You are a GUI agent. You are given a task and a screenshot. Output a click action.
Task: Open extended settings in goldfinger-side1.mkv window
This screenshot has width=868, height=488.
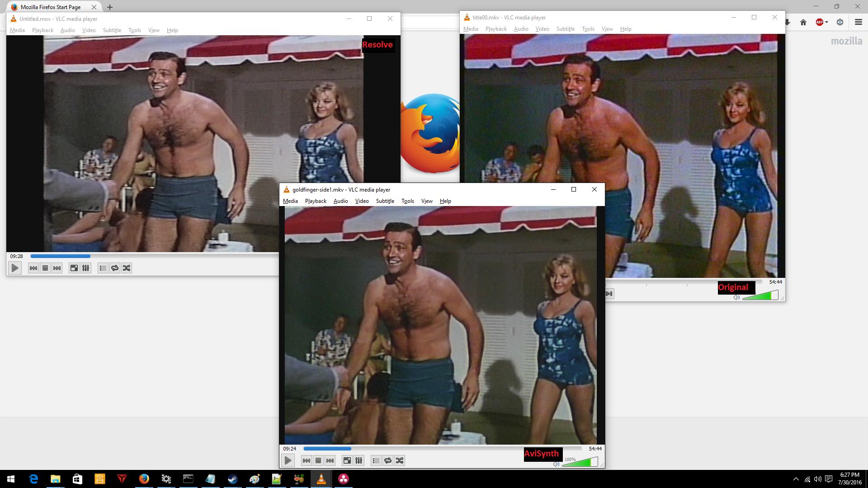tap(359, 460)
